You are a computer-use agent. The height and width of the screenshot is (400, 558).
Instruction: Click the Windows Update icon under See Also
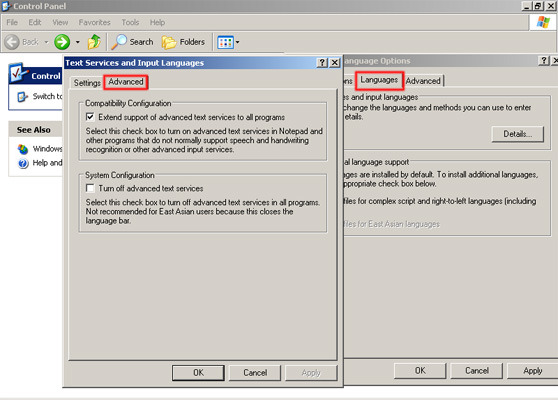tap(23, 149)
